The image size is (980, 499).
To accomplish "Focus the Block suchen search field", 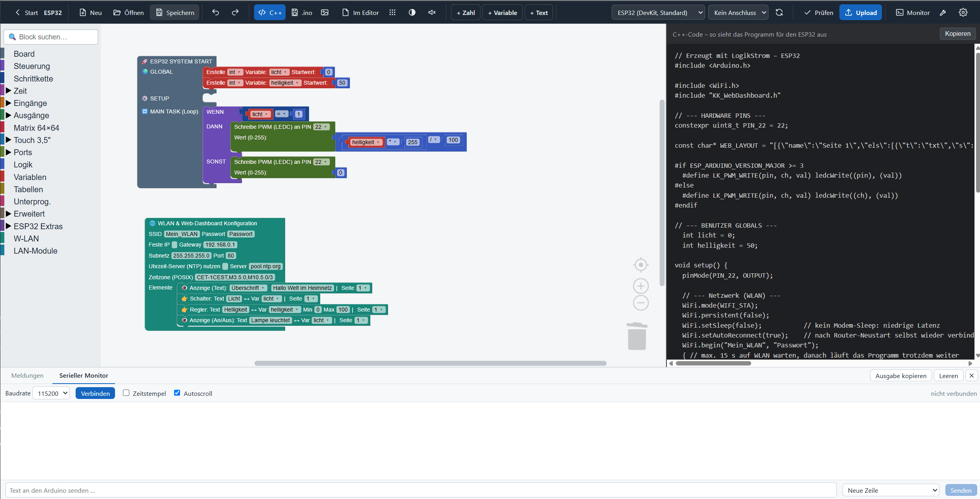I will point(51,37).
